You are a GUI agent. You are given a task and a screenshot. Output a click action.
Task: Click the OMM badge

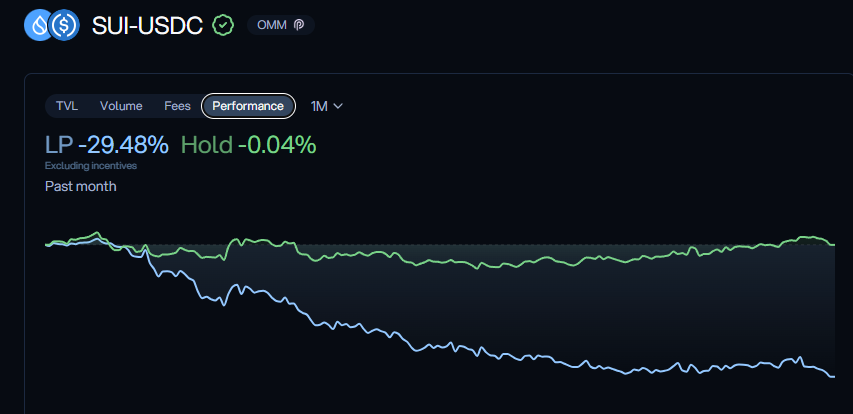pos(281,25)
